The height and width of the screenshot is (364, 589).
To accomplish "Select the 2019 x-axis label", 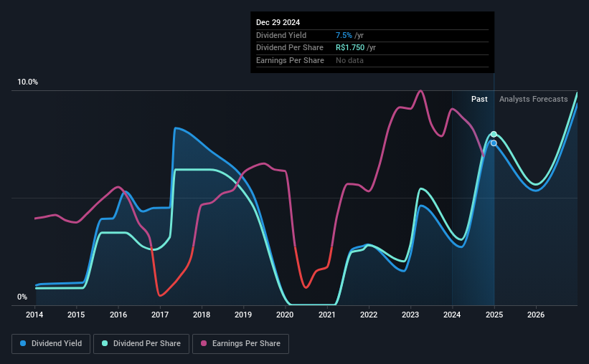I will (243, 315).
